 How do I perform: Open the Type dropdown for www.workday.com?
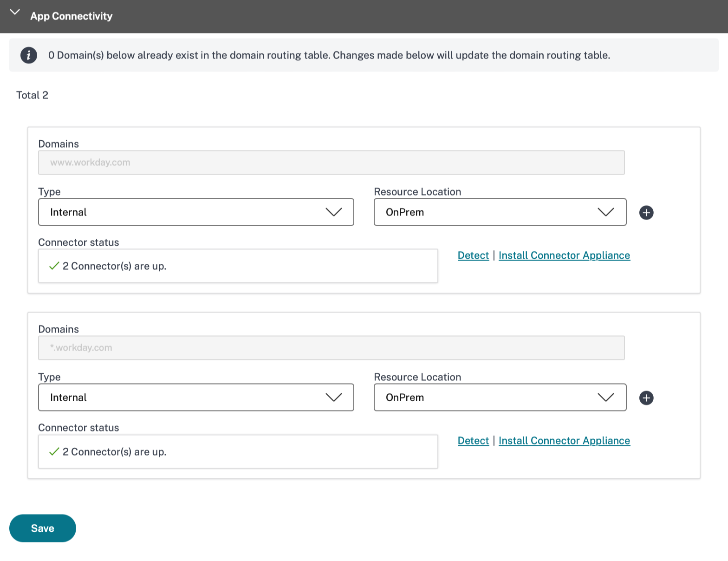click(196, 212)
